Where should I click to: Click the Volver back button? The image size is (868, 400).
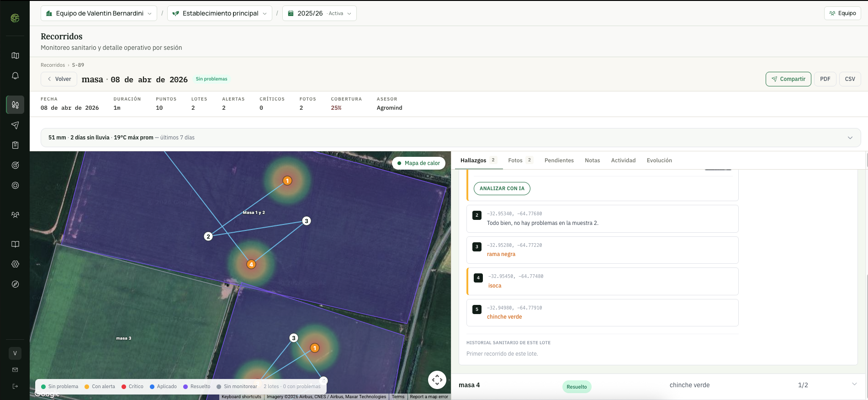59,79
